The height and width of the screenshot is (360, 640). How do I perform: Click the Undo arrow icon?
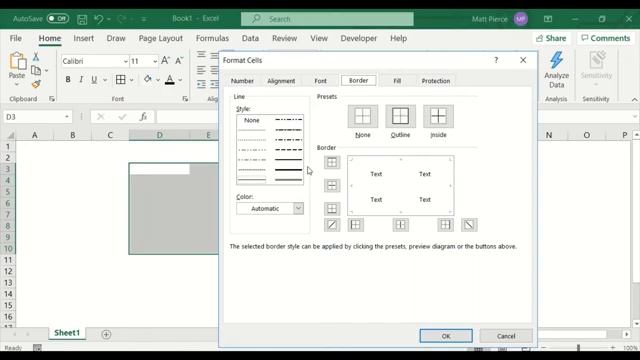[98, 19]
